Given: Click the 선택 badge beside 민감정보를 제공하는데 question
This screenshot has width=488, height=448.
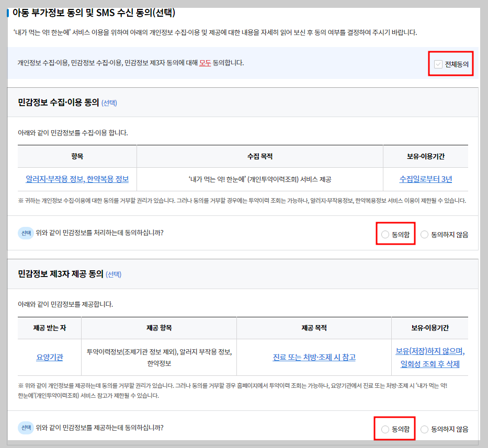Looking at the screenshot, I should [26, 428].
